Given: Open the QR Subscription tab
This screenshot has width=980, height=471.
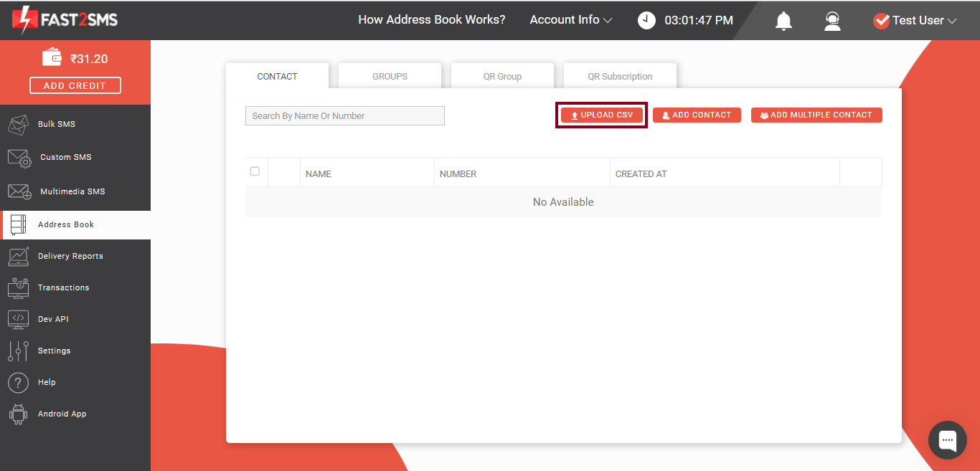Looking at the screenshot, I should pos(619,75).
